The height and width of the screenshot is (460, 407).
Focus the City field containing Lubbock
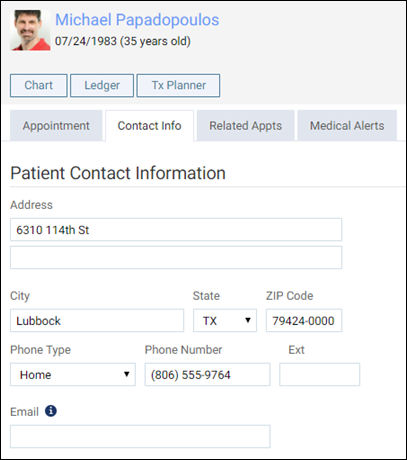(97, 321)
